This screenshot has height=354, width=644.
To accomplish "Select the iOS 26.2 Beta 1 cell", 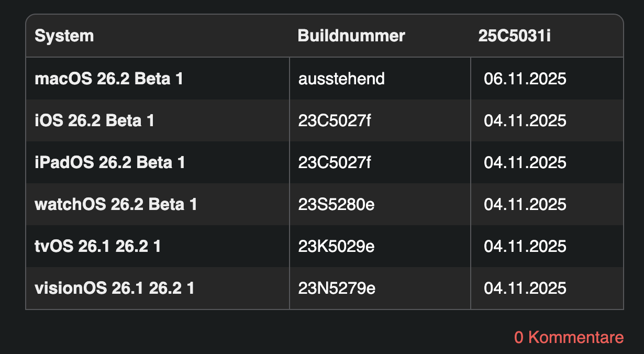I will [94, 121].
